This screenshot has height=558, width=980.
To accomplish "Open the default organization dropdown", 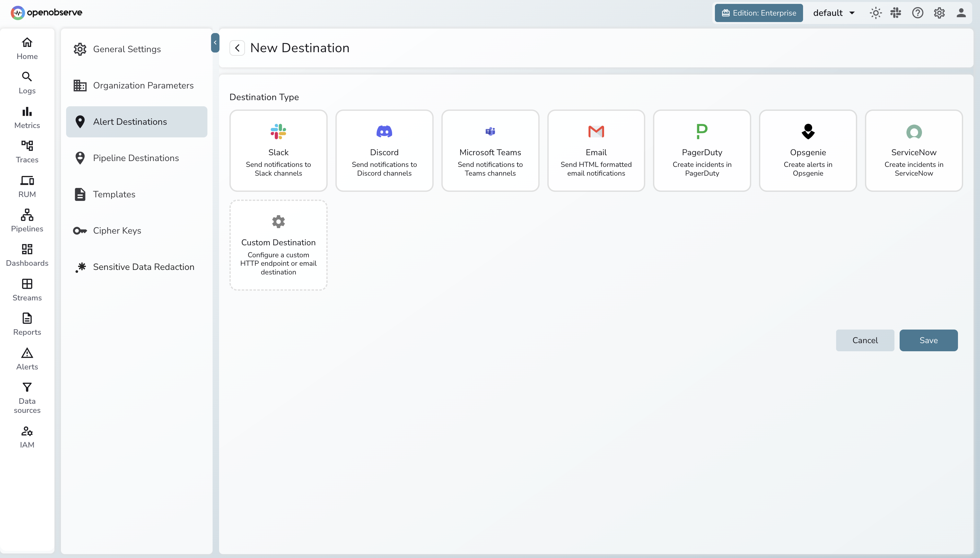I will coord(833,13).
